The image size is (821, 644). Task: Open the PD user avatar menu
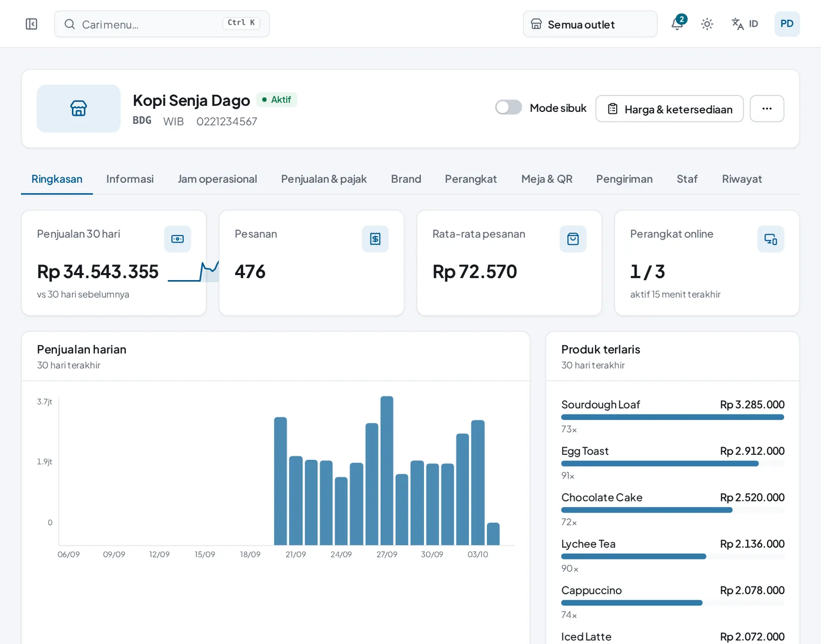[x=787, y=24]
